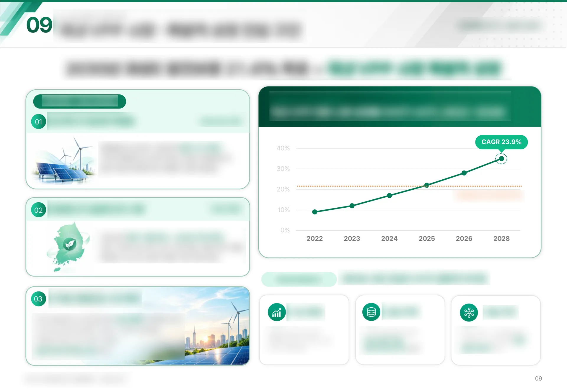Click the 2022 x-axis year label
This screenshot has height=392, width=567.
315,239
